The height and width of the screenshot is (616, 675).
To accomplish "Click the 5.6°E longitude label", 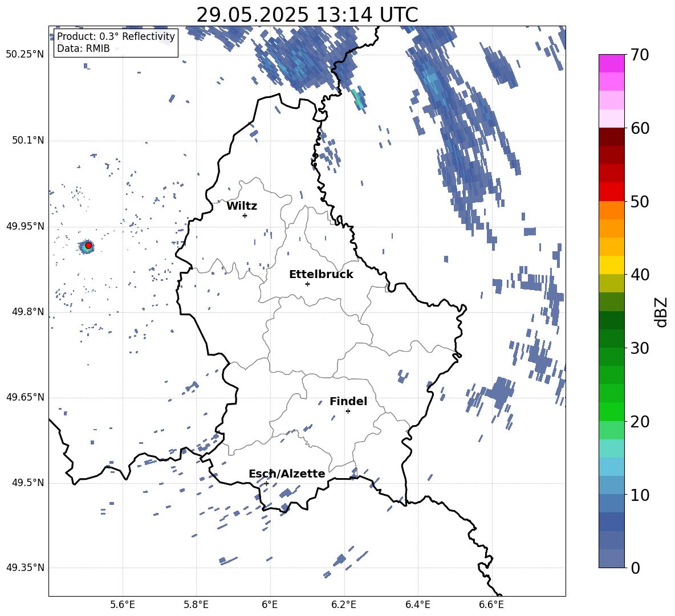I will point(123,605).
